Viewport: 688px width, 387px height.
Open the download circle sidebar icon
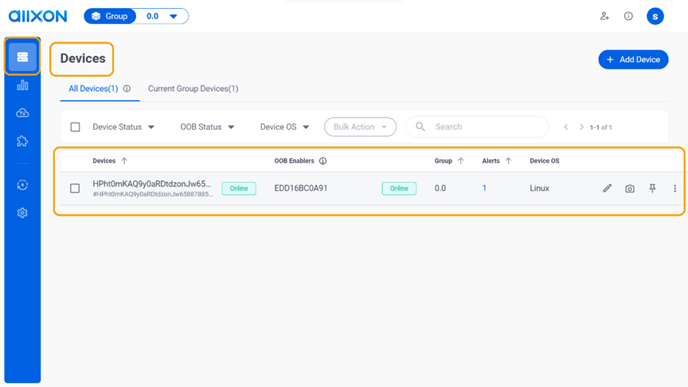(22, 185)
